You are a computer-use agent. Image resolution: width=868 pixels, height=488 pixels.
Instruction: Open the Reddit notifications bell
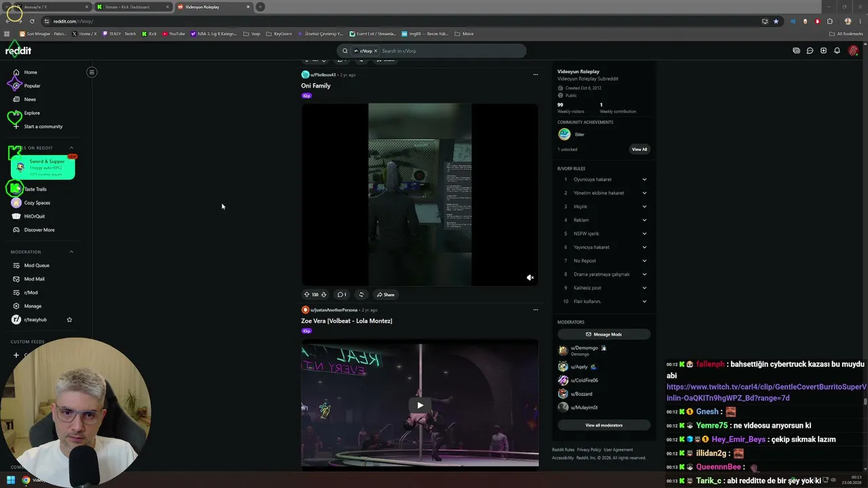837,51
